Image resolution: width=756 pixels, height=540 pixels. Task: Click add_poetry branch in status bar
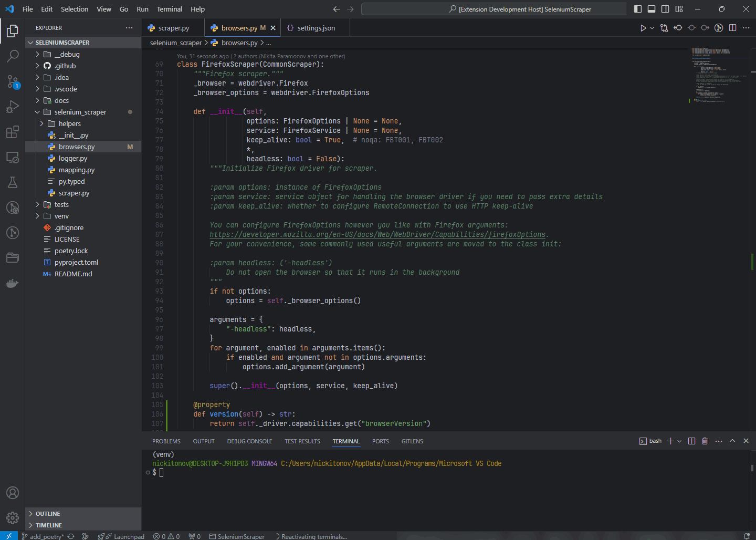(43, 536)
